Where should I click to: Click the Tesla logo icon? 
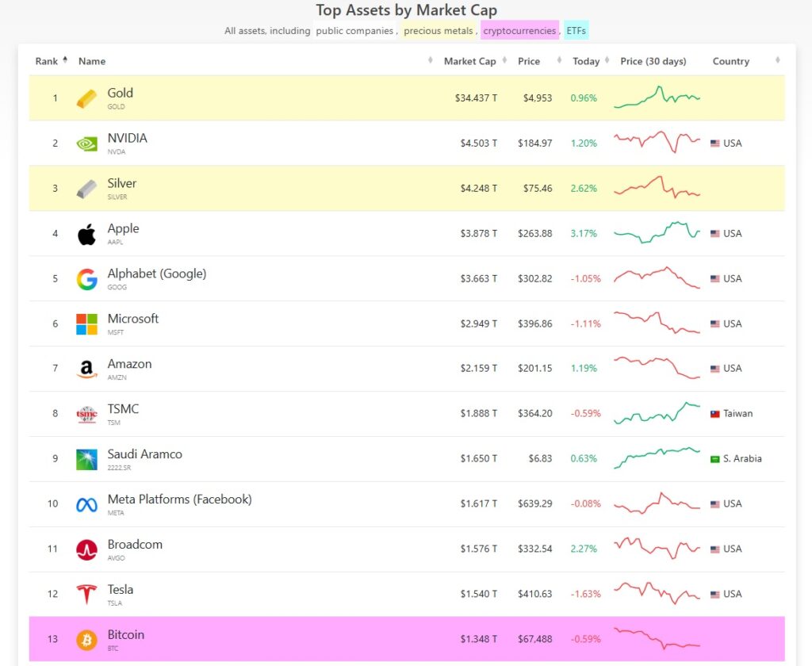(86, 593)
